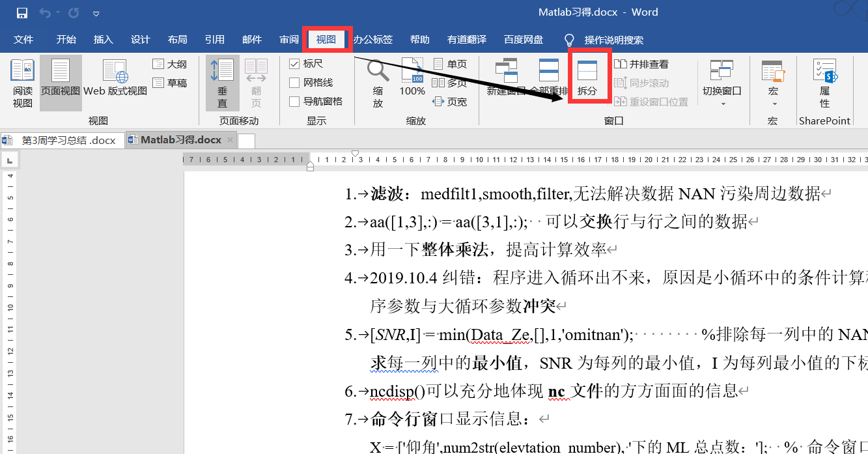
Task: Open the 帮助 ribbon tab
Action: pyautogui.click(x=419, y=40)
